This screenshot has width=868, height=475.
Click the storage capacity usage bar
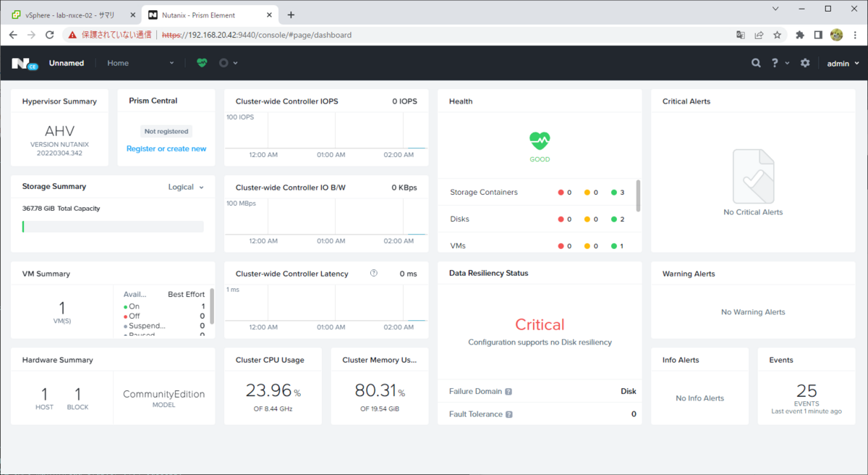pyautogui.click(x=113, y=227)
